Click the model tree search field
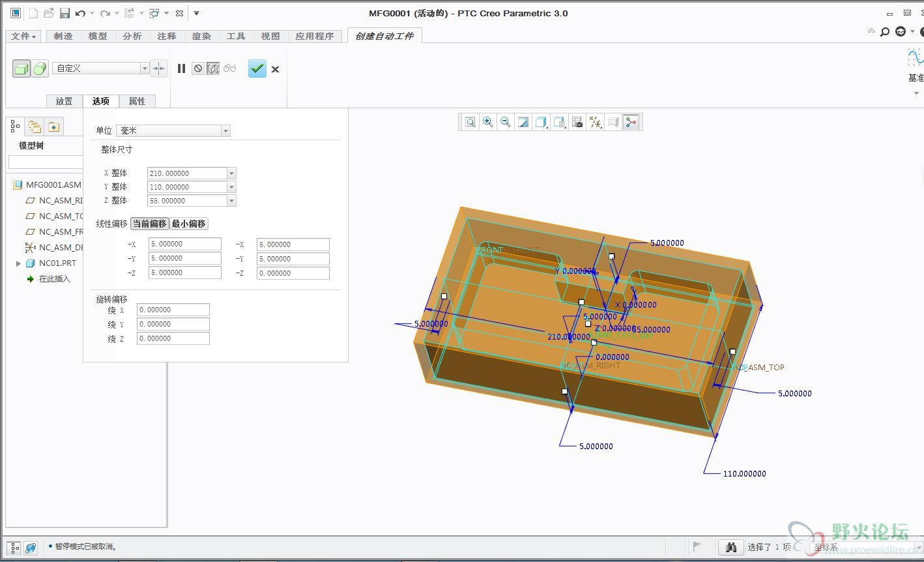Image resolution: width=924 pixels, height=562 pixels. tap(46, 162)
